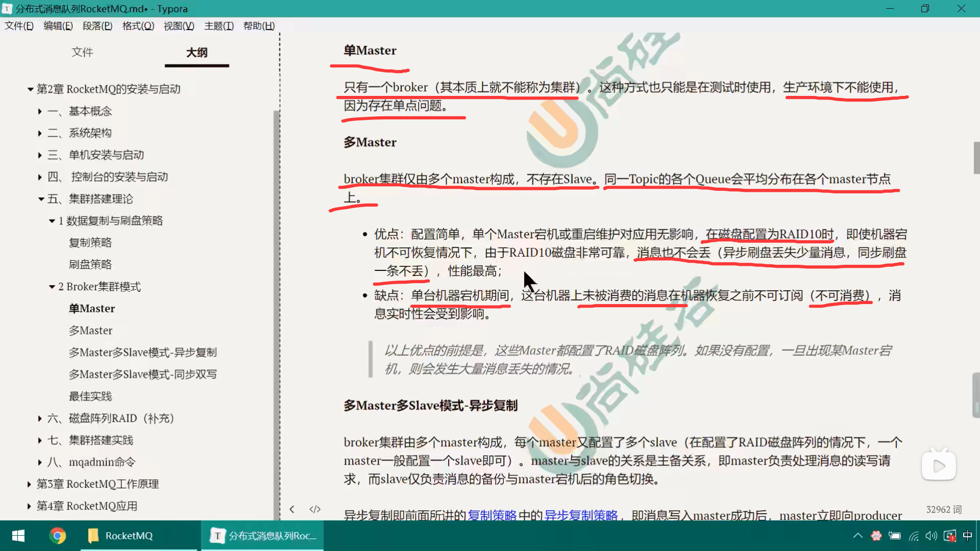Collapse the 2 Broker集群模式 outline node
Screen dimensions: 980x551
click(x=52, y=287)
